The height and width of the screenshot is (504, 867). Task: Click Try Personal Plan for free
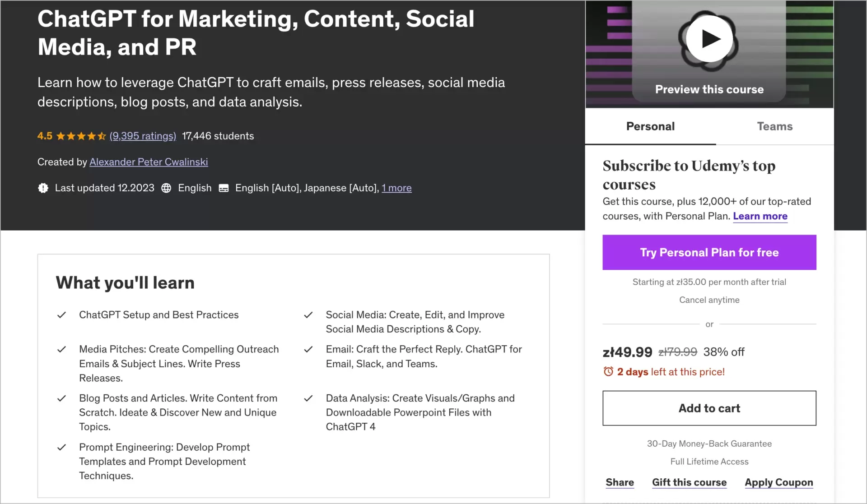point(709,252)
